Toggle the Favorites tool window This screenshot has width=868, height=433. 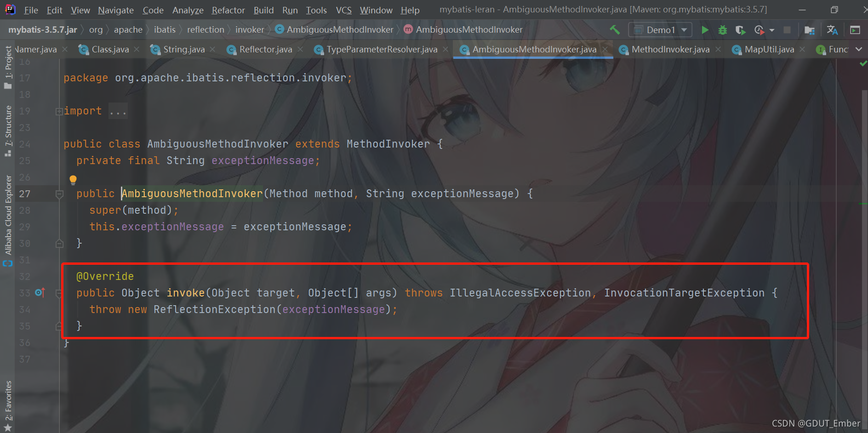[x=8, y=406]
